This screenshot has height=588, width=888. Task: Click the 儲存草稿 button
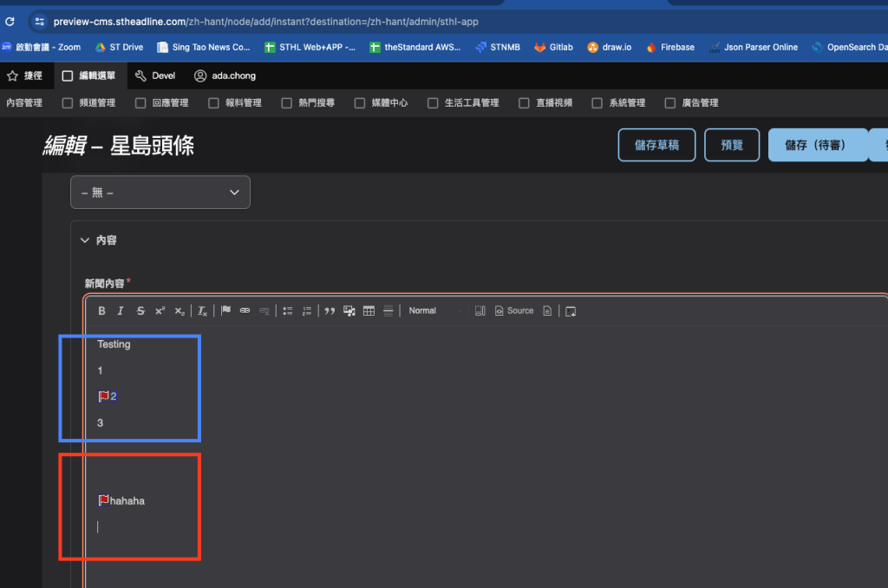(656, 145)
